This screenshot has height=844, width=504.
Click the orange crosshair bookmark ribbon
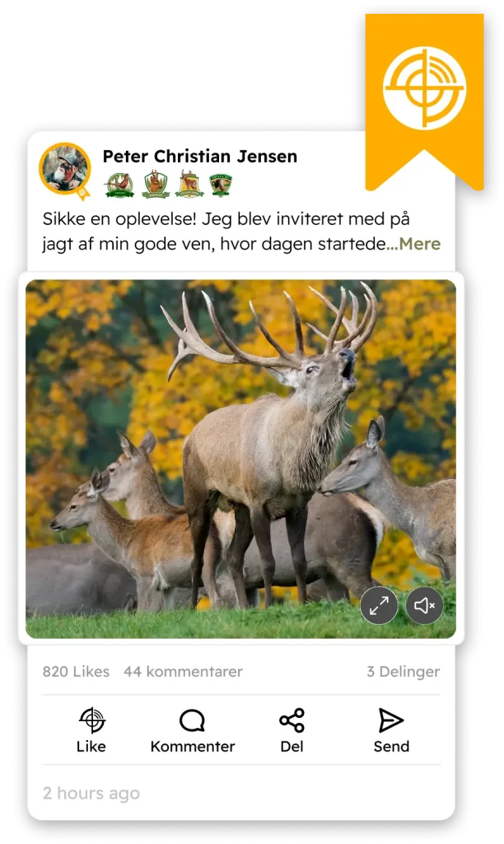coord(424,101)
